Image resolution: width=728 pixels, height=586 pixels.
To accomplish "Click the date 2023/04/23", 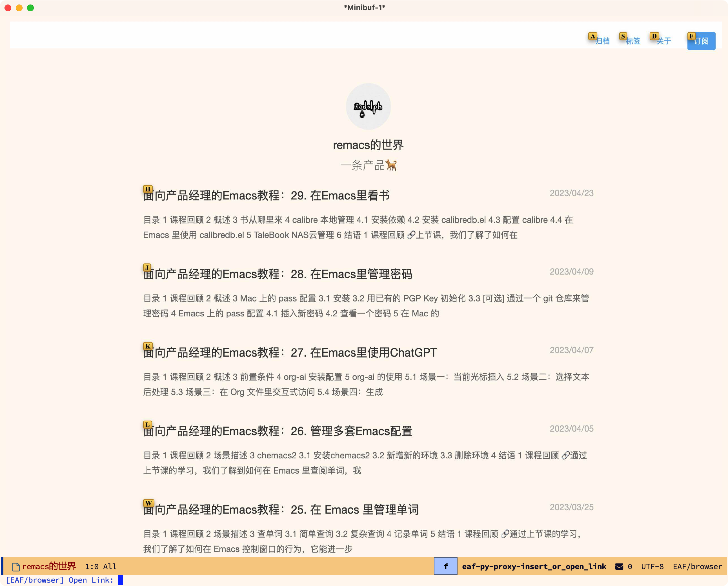I will (571, 193).
